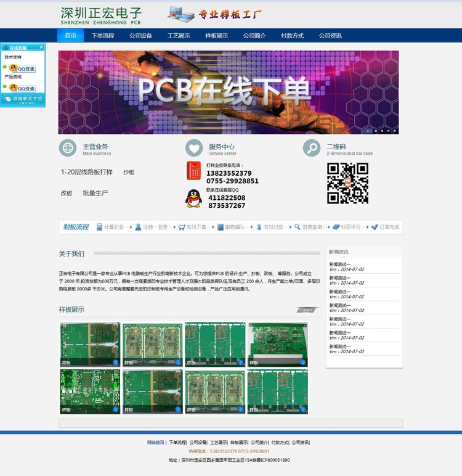
Task: Select banner slide indicator 5
Action: [395, 131]
